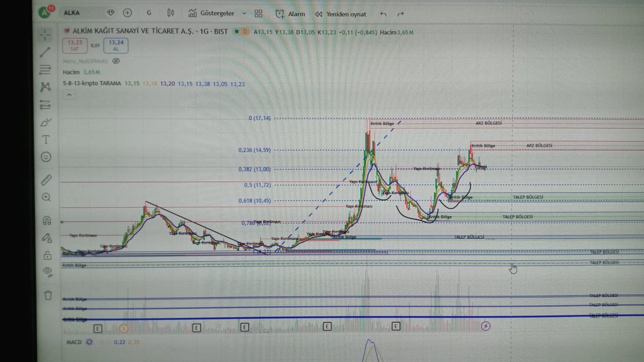The width and height of the screenshot is (644, 362).
Task: Click the purple lightning event marker
Action: (x=486, y=326)
